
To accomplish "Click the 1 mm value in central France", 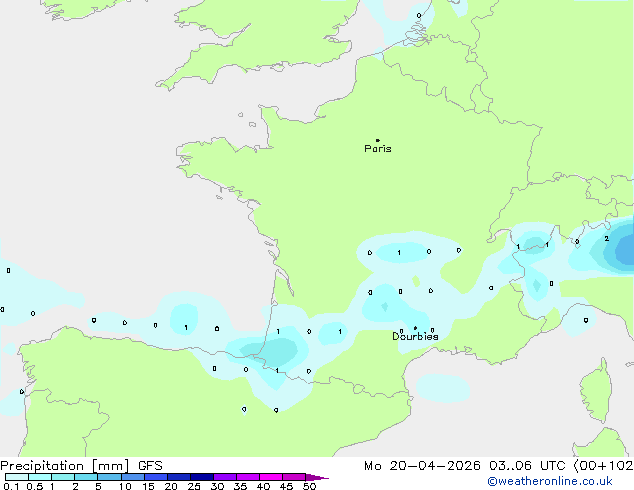I will click(399, 253).
